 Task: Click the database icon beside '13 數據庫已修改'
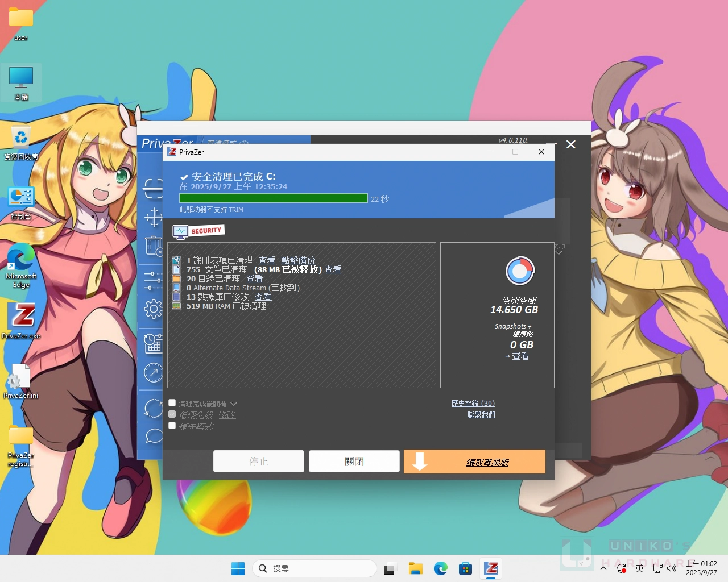[x=176, y=297]
